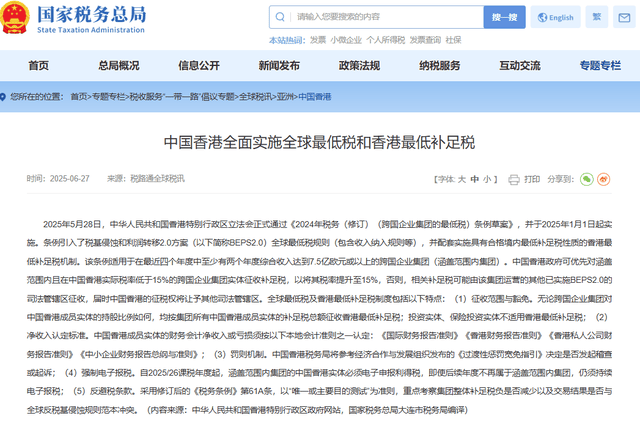Set font size to 小 (small)

click(486, 179)
